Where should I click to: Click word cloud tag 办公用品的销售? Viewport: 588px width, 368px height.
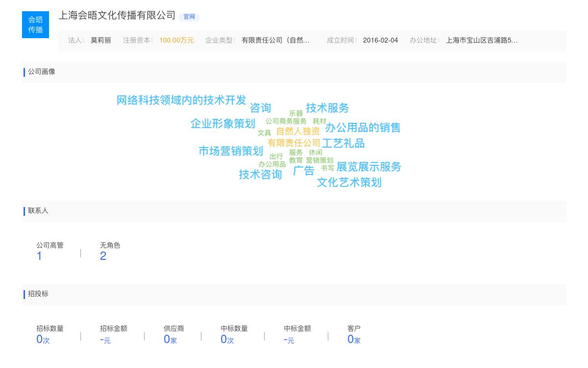363,128
